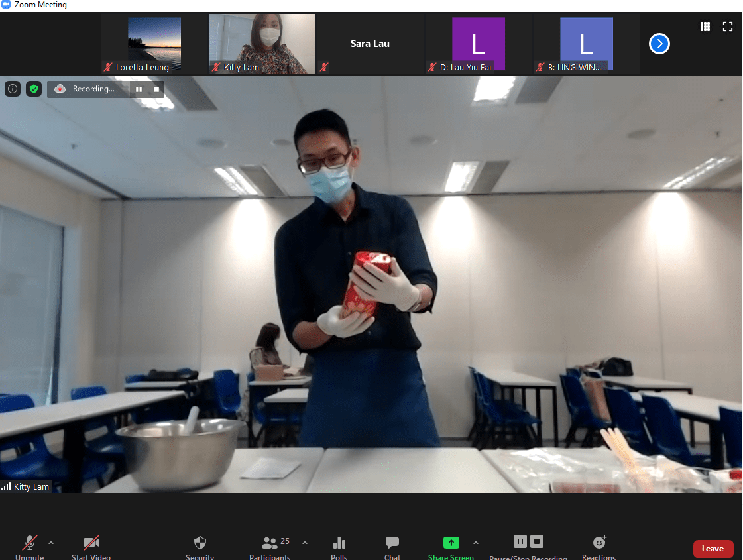
Task: Select the Loretta Leung video thumbnail
Action: (x=154, y=44)
